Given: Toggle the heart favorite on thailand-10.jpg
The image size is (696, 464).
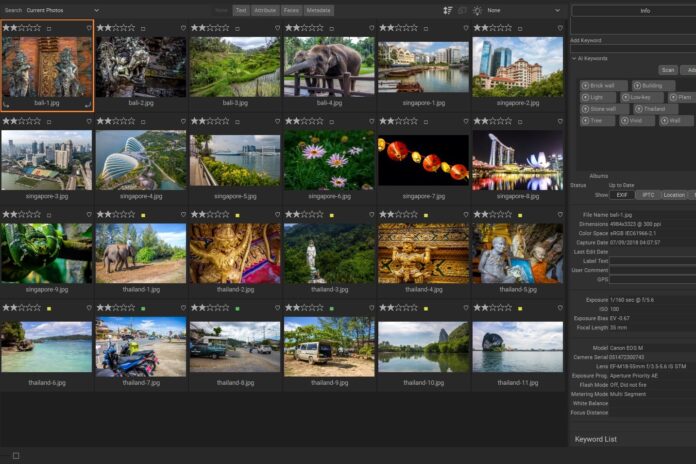Looking at the screenshot, I should point(466,308).
